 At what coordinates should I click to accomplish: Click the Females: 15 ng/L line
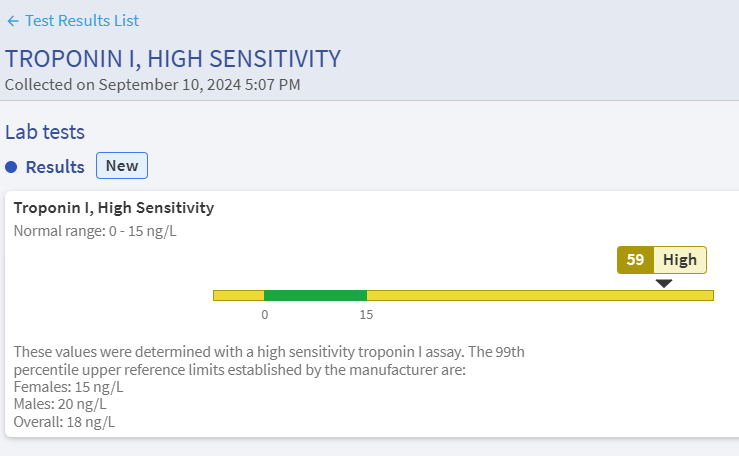68,387
